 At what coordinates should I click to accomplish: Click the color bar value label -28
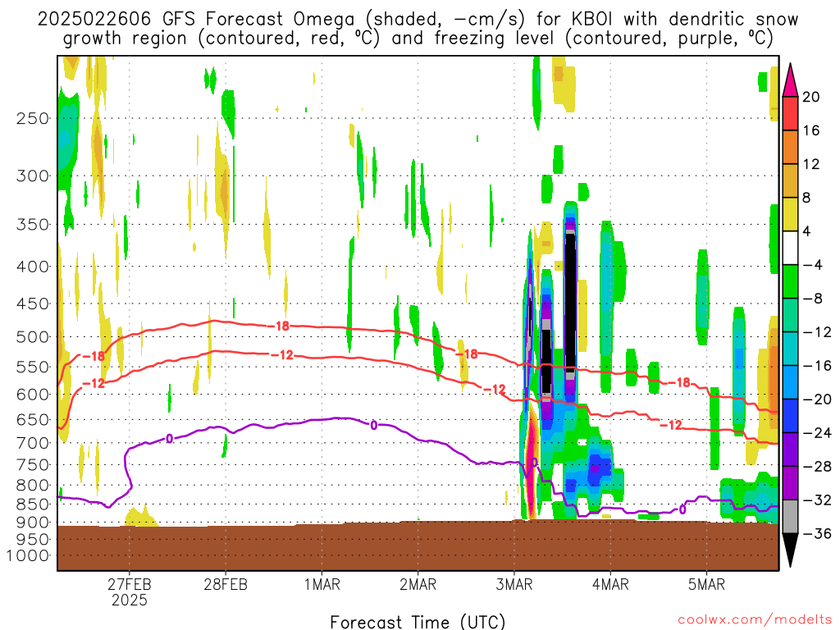click(x=817, y=466)
